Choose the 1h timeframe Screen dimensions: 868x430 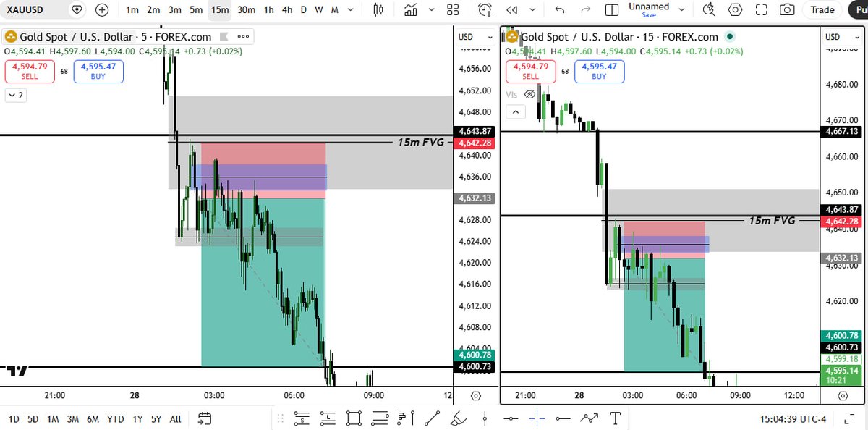tap(268, 10)
